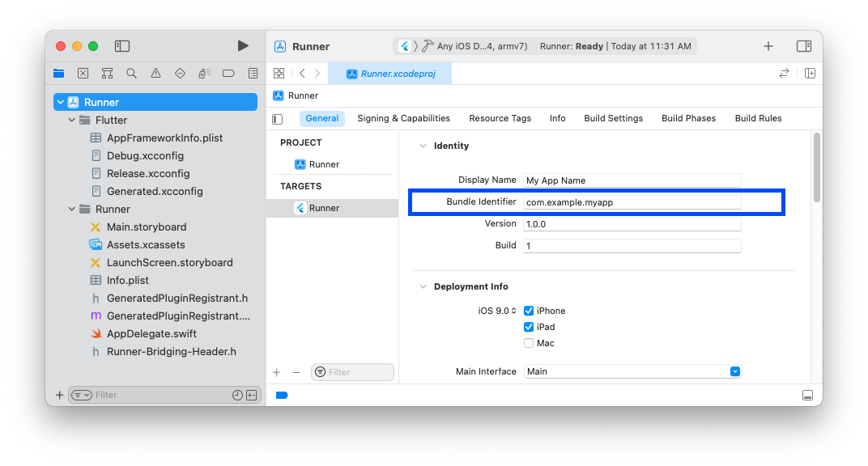
Task: Uncheck the iPad deployment checkbox
Action: point(529,327)
